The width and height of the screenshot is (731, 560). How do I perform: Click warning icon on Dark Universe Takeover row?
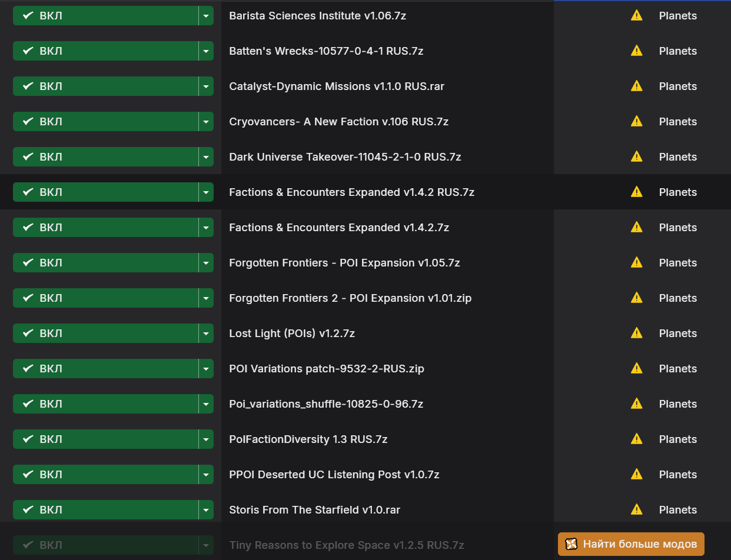coord(636,156)
